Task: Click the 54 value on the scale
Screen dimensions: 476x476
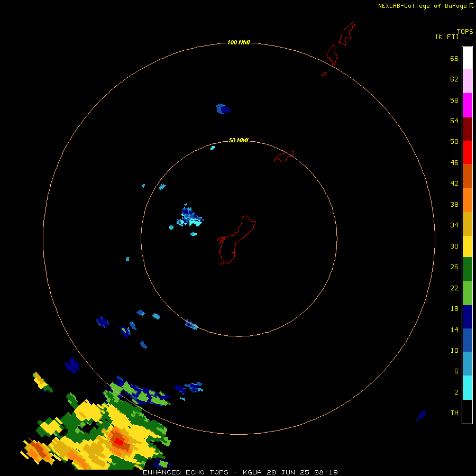Action: [x=454, y=121]
